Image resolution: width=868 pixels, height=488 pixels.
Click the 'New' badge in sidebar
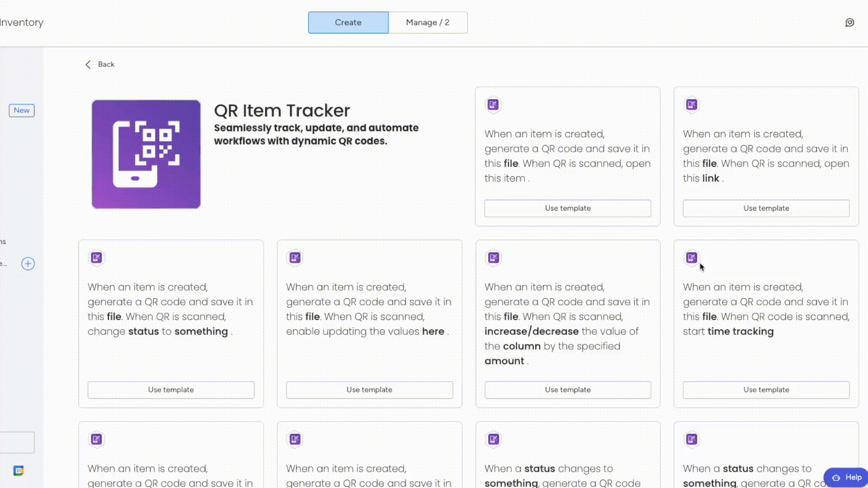pyautogui.click(x=22, y=110)
